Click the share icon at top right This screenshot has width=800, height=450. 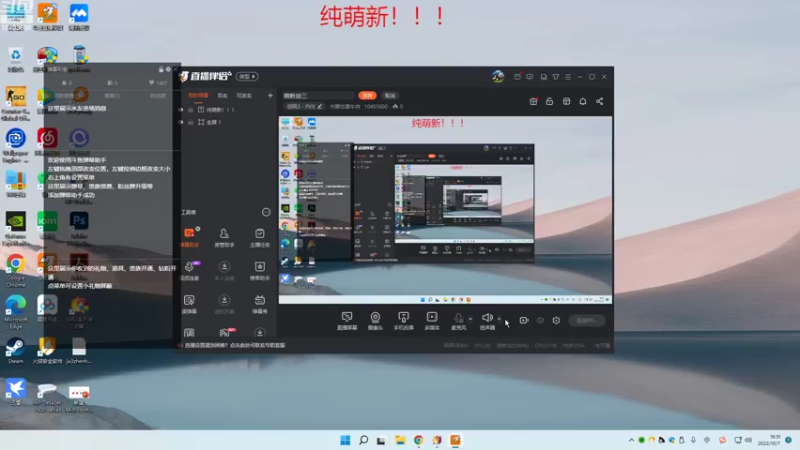coord(599,102)
